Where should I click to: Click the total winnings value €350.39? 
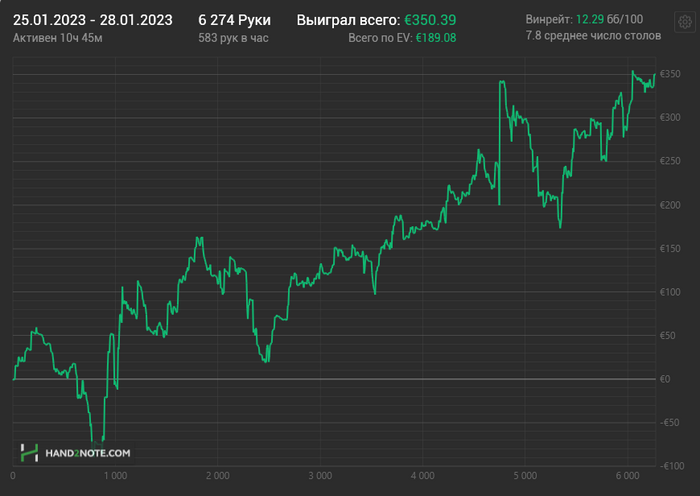click(x=430, y=20)
